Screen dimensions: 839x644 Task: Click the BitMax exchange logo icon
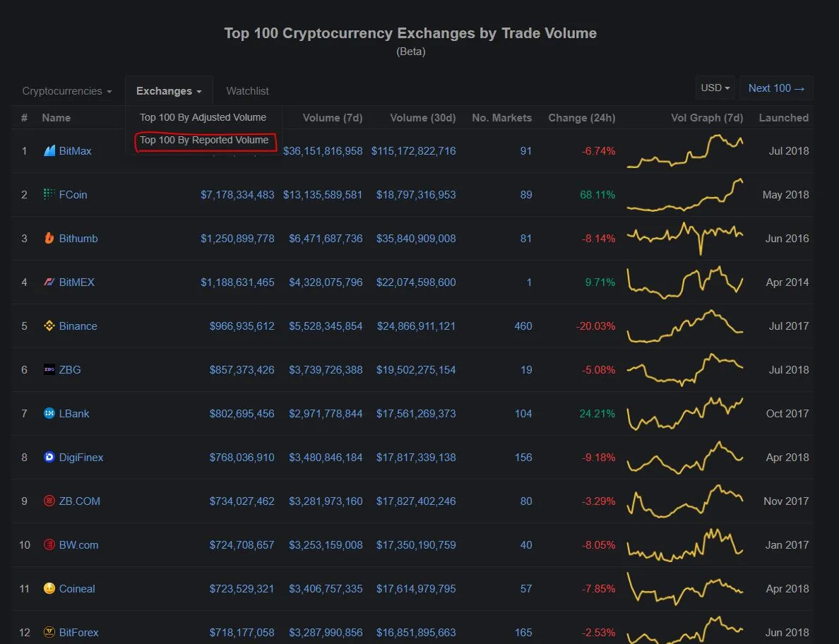[x=49, y=151]
